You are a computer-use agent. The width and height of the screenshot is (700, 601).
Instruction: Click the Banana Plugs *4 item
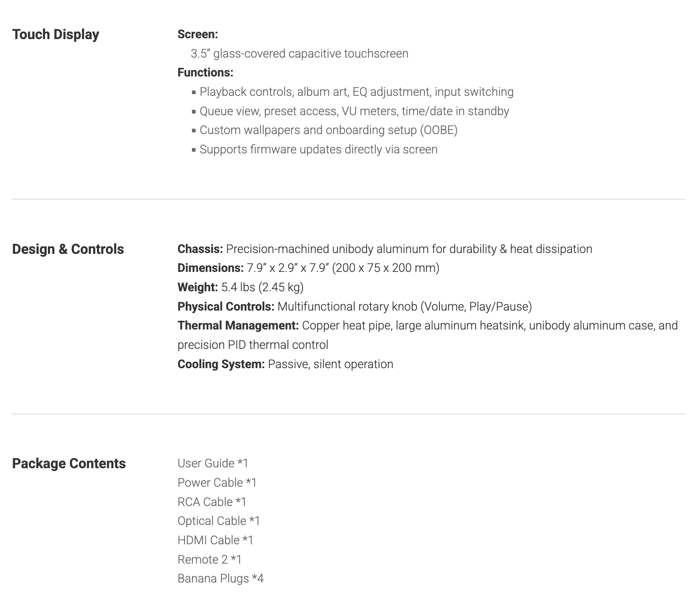(220, 579)
